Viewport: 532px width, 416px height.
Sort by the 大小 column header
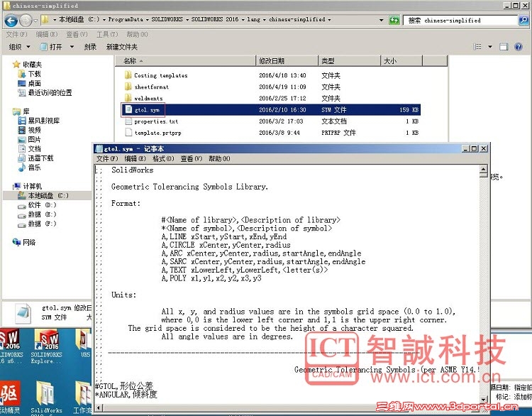401,61
